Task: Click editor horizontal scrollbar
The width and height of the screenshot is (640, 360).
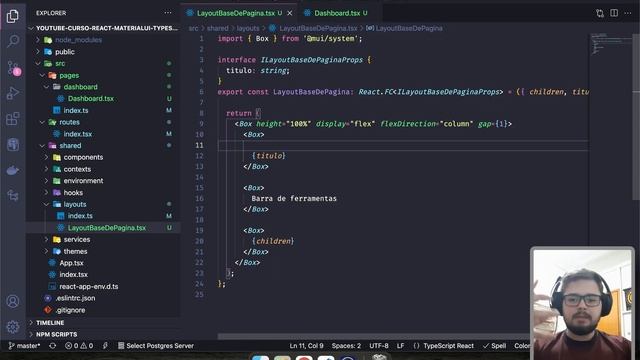Action: click(x=373, y=337)
